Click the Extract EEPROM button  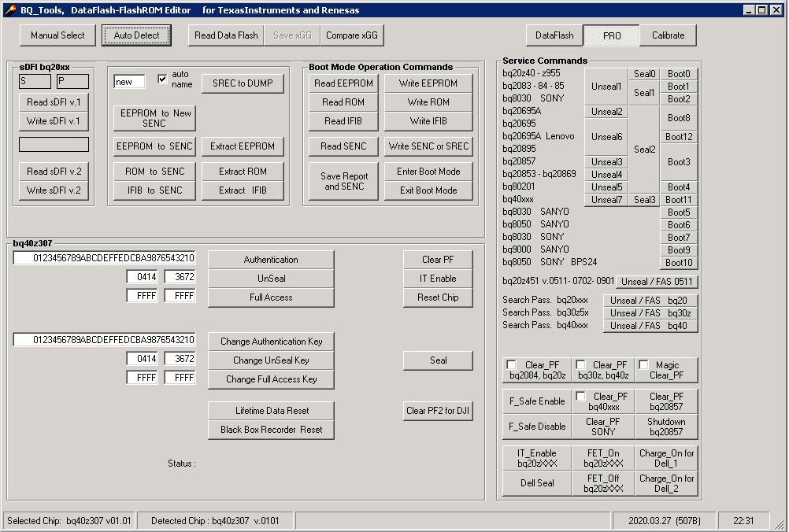click(243, 146)
